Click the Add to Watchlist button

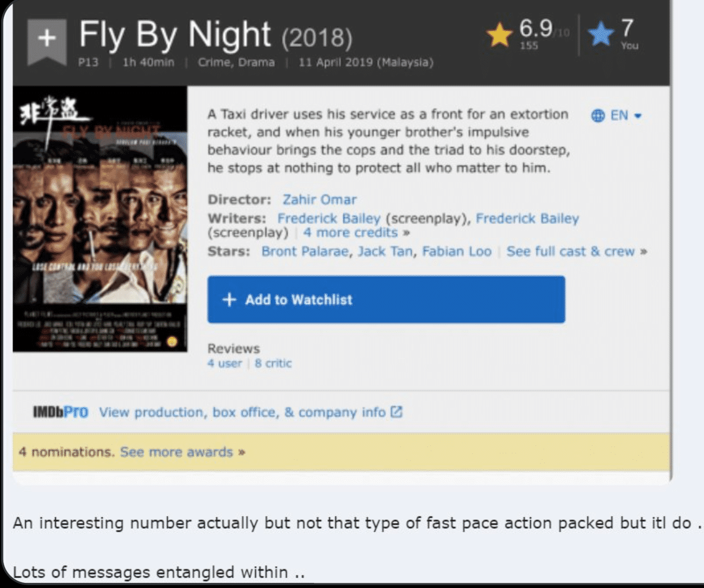click(x=386, y=300)
